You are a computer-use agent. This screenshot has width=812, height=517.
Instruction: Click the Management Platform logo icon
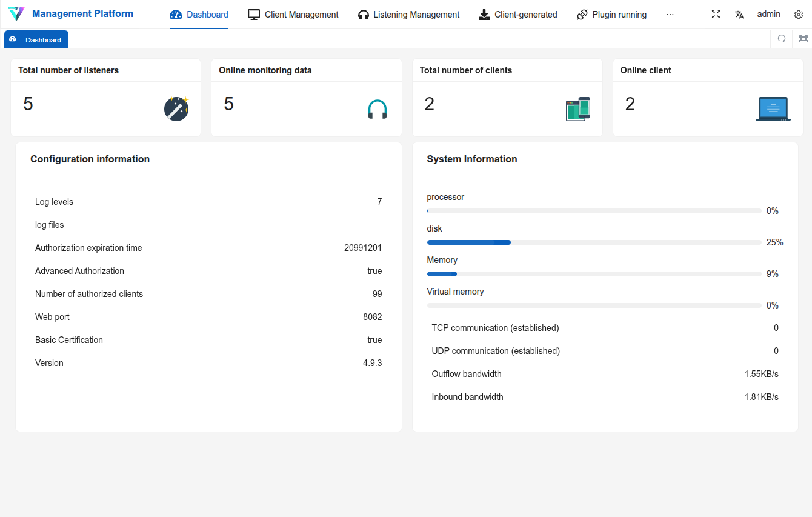tap(16, 14)
